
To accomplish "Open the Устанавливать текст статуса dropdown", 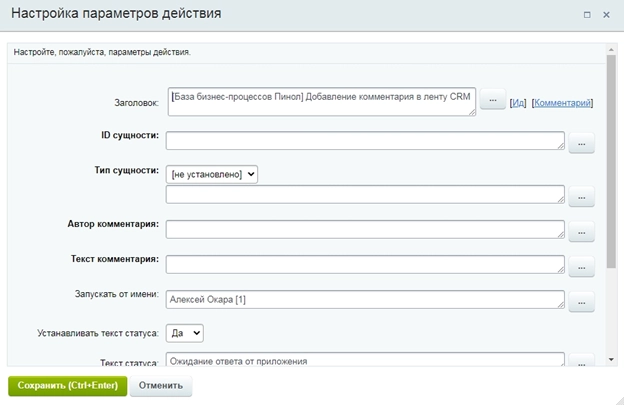I will (185, 333).
